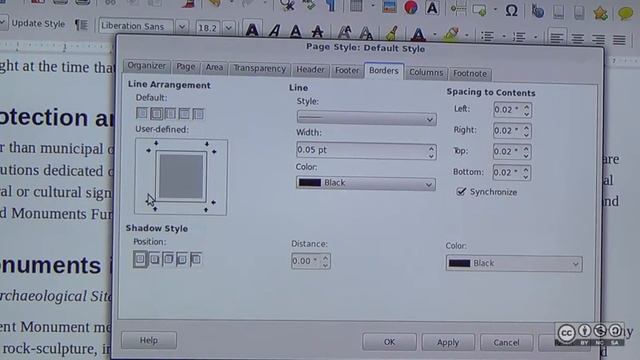Apply Strikethrough from the toolbar
This screenshot has width=640, height=360.
point(317,31)
